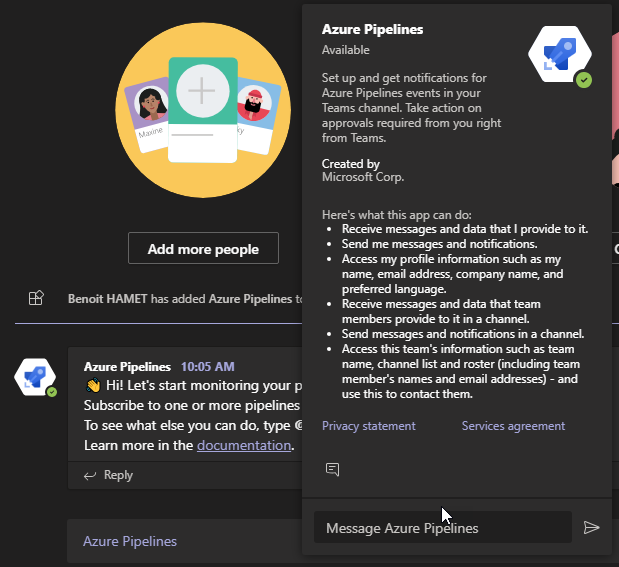
Task: Click the 'Created by' label
Action: tap(351, 163)
